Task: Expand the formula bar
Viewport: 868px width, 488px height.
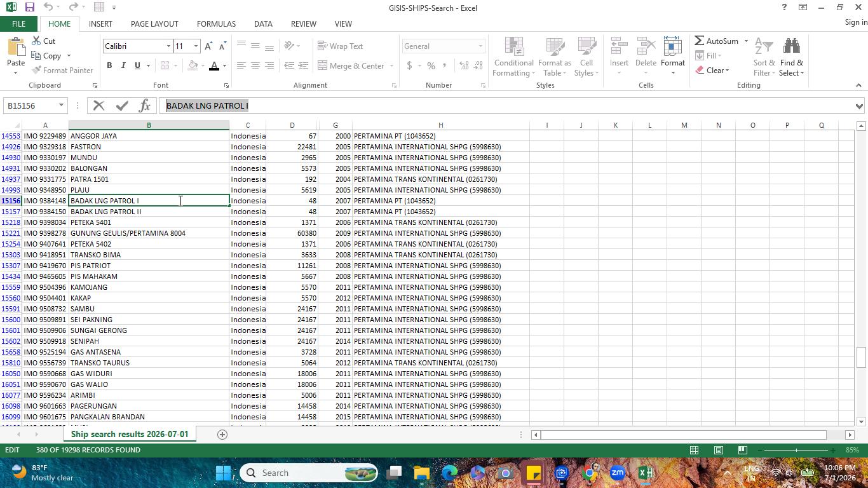Action: tap(859, 106)
